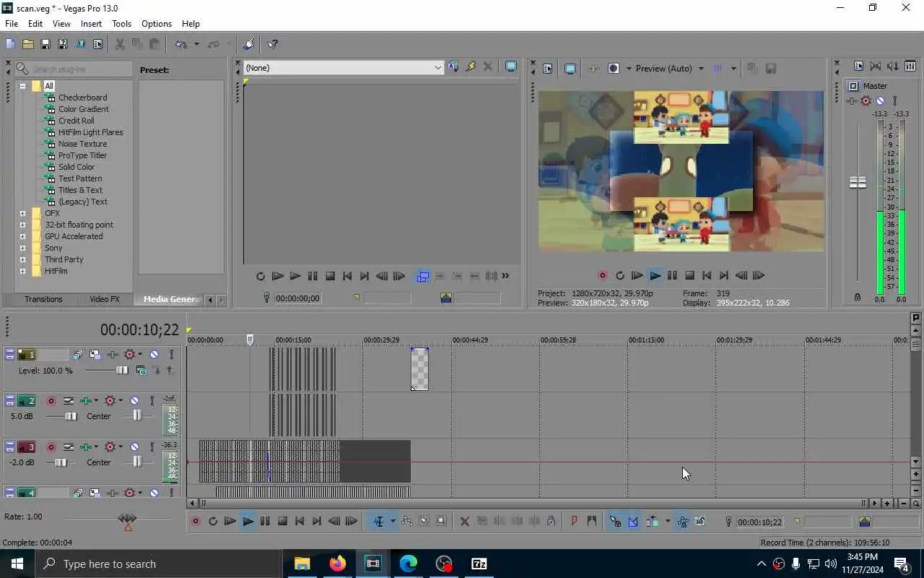
Task: Click the Open project folder icon
Action: [27, 44]
